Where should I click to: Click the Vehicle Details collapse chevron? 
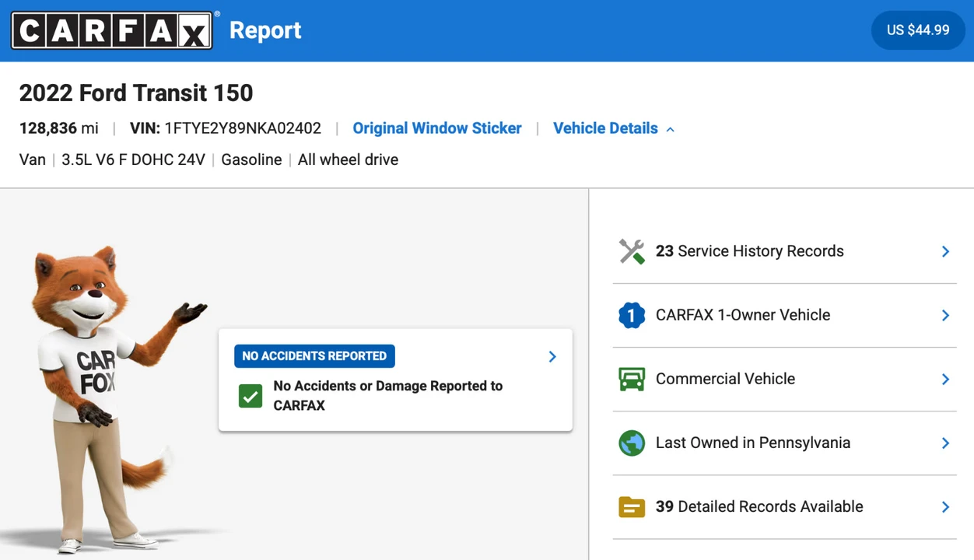[670, 129]
